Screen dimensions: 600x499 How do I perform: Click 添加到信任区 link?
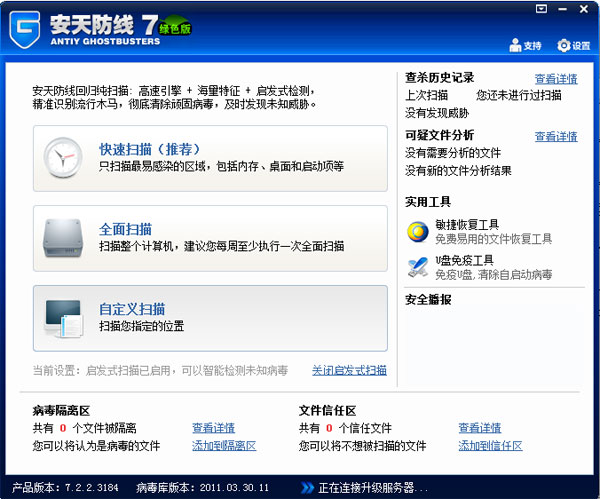[x=491, y=446]
